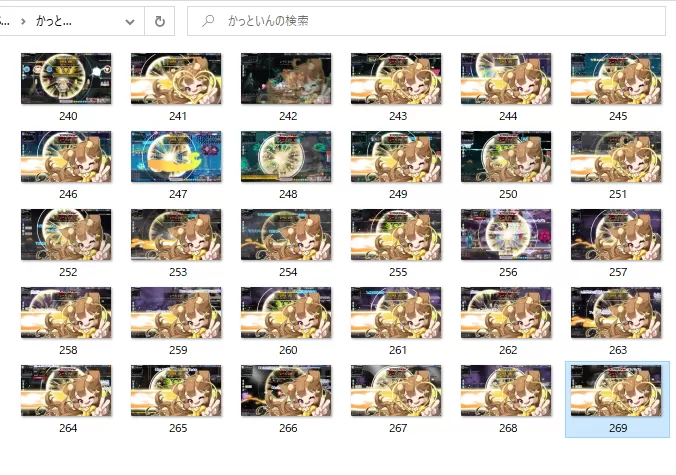This screenshot has height=475, width=676.
Task: Select thumbnail 267
Action: click(396, 391)
